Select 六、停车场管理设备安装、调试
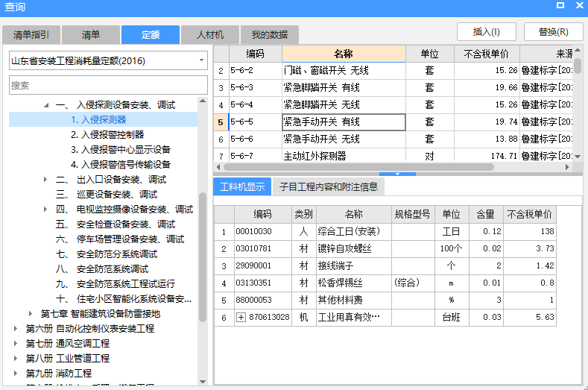This screenshot has width=588, height=390. pos(120,239)
